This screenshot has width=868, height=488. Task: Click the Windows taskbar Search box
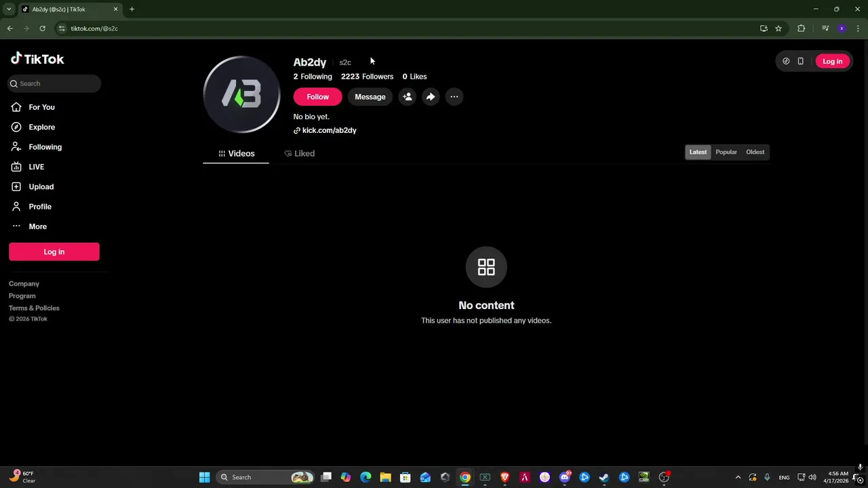267,477
